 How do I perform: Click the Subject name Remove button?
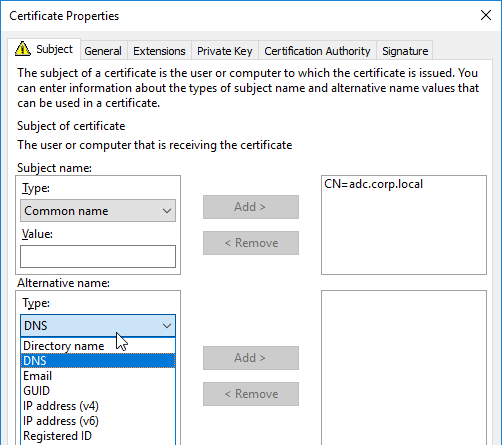click(x=251, y=243)
